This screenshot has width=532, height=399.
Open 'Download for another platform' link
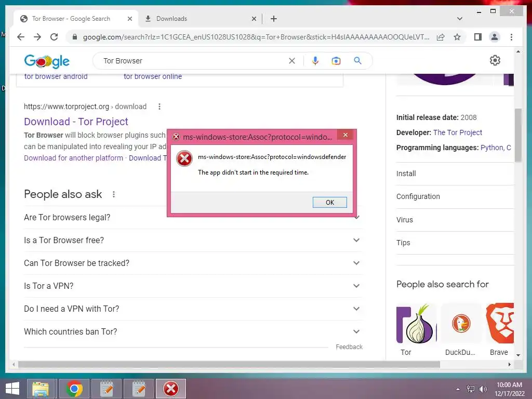click(x=73, y=158)
